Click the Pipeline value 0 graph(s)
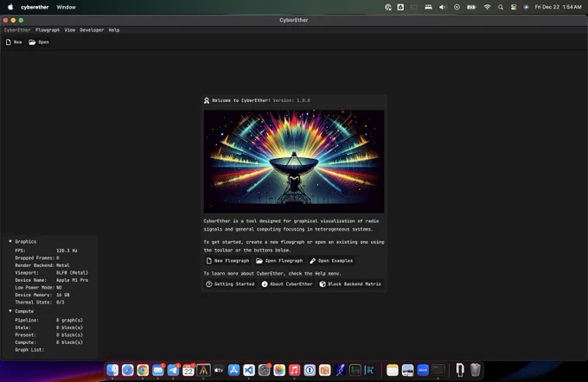Screen dimensions: 588x382 point(70,320)
